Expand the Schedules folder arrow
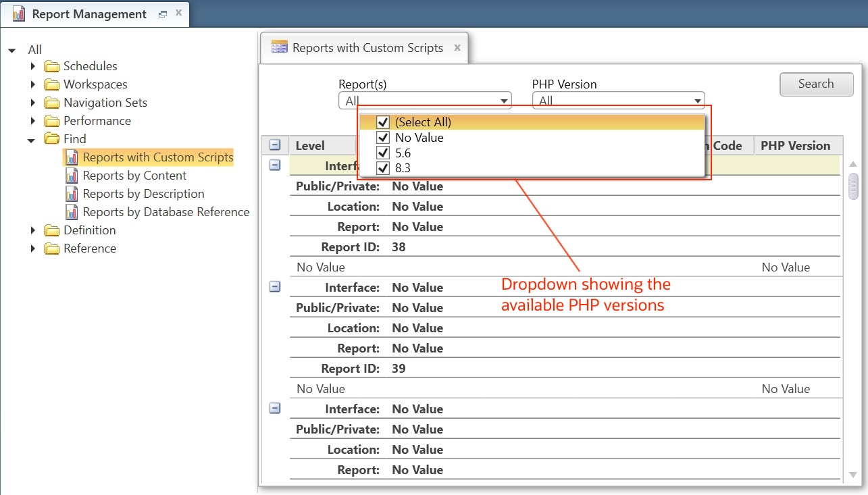 pos(32,66)
